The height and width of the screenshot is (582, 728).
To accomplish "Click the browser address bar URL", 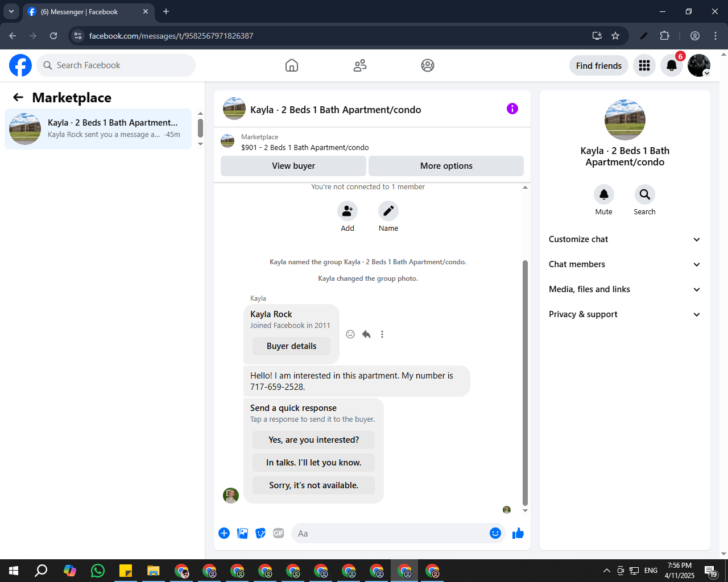I will point(171,36).
